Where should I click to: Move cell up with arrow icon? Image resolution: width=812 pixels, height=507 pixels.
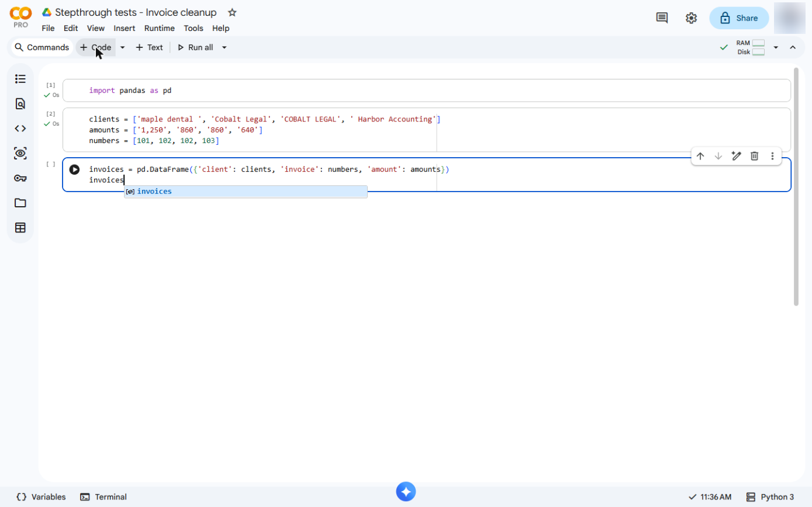coord(700,156)
